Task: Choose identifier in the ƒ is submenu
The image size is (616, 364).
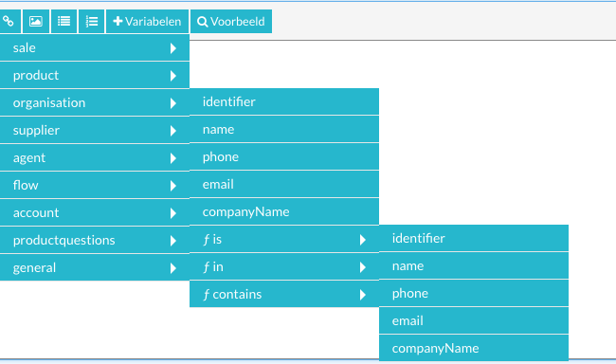Action: point(474,238)
